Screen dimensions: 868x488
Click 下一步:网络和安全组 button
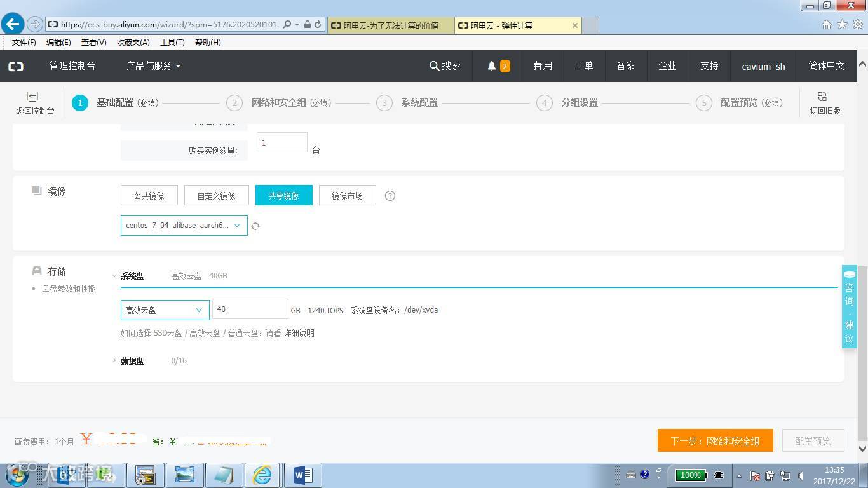[715, 440]
